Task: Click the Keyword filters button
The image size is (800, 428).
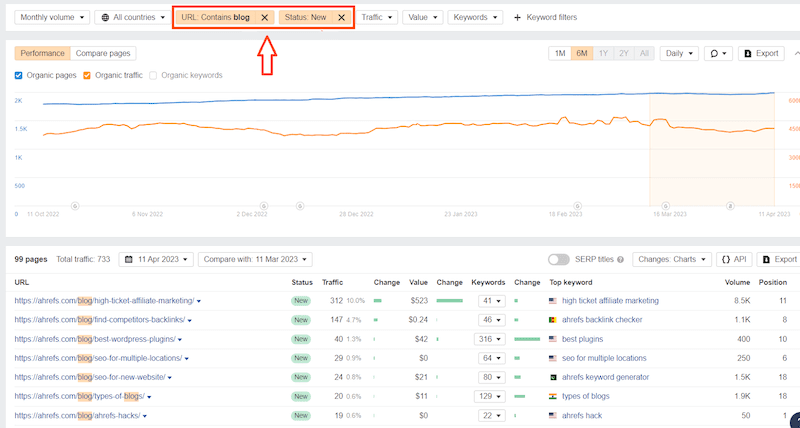Action: (x=545, y=17)
